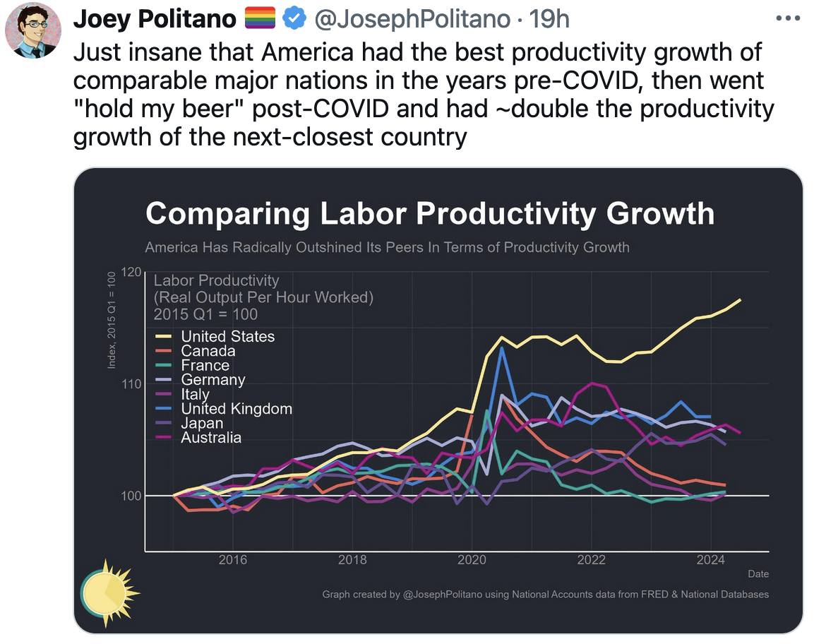This screenshot has height=644, width=826.
Task: Click the Japan legend label
Action: click(x=202, y=424)
